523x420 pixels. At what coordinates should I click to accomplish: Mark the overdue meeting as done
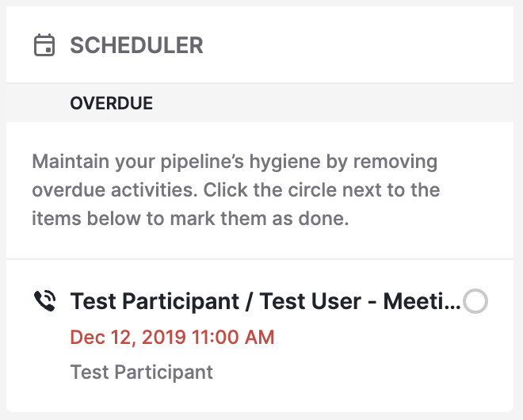(475, 301)
